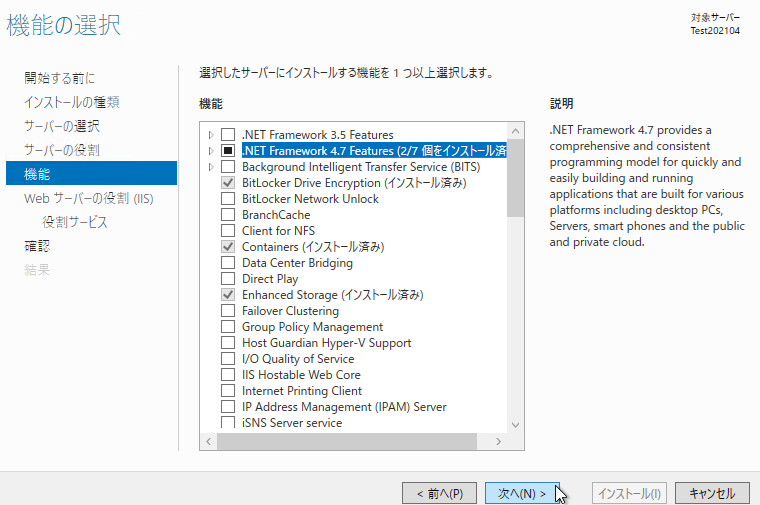Select the Failover Clustering row text
The image size is (760, 505).
[x=290, y=311]
